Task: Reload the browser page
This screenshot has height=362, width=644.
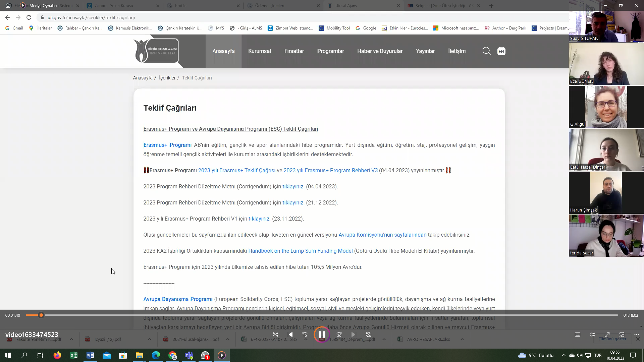Action: pyautogui.click(x=29, y=17)
